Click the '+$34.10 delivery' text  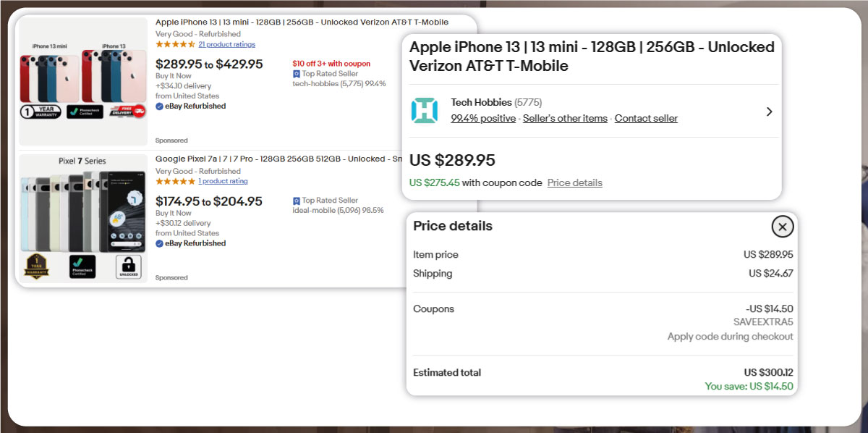184,85
